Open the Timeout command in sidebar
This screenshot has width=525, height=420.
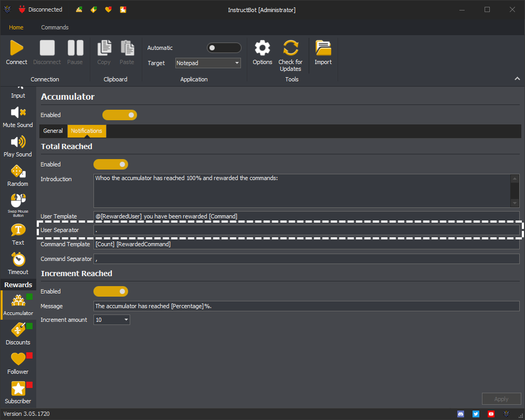point(18,264)
